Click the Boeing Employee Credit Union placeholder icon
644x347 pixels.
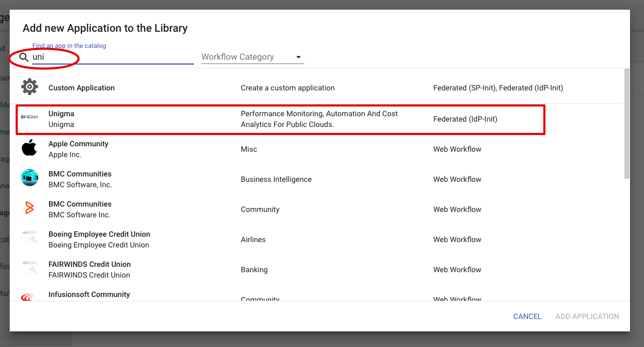[x=30, y=237]
